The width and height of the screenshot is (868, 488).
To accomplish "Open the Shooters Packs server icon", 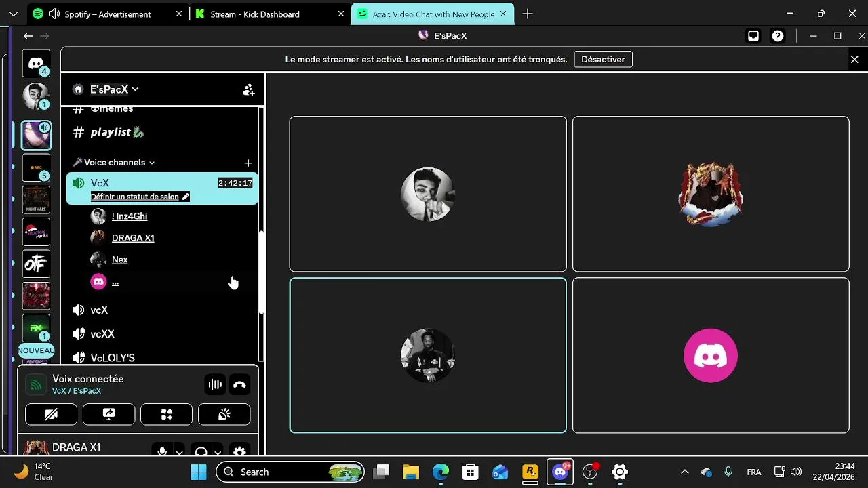I will 36,232.
